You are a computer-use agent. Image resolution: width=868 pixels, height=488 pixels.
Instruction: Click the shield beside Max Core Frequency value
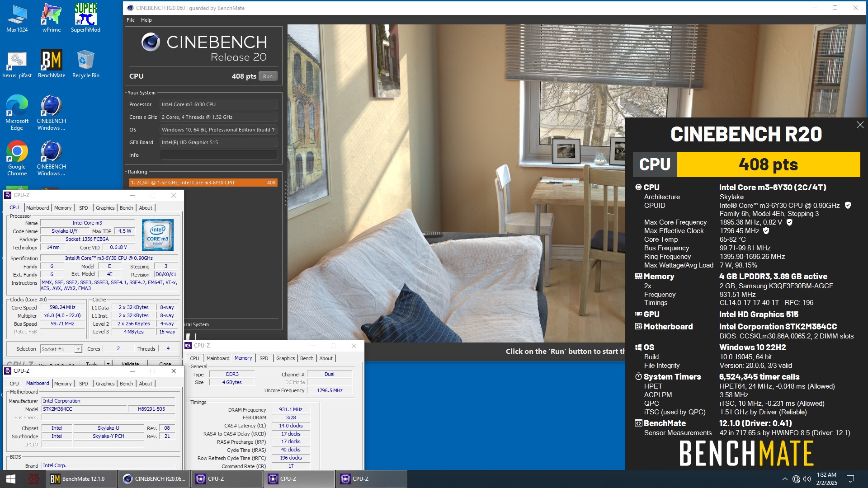pyautogui.click(x=789, y=222)
